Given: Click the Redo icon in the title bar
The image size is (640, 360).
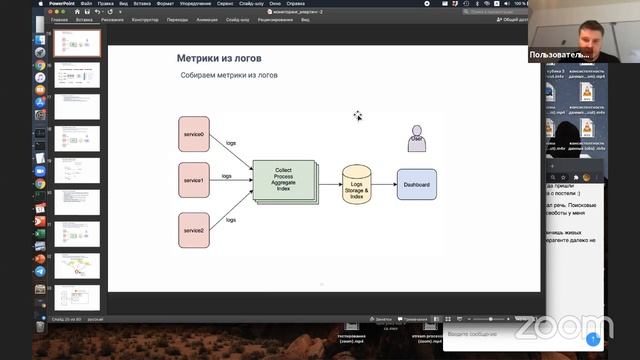Looking at the screenshot, I should (x=110, y=12).
